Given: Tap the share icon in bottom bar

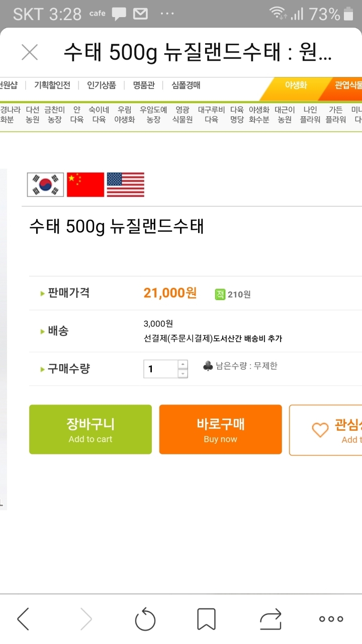Looking at the screenshot, I should click(270, 619).
